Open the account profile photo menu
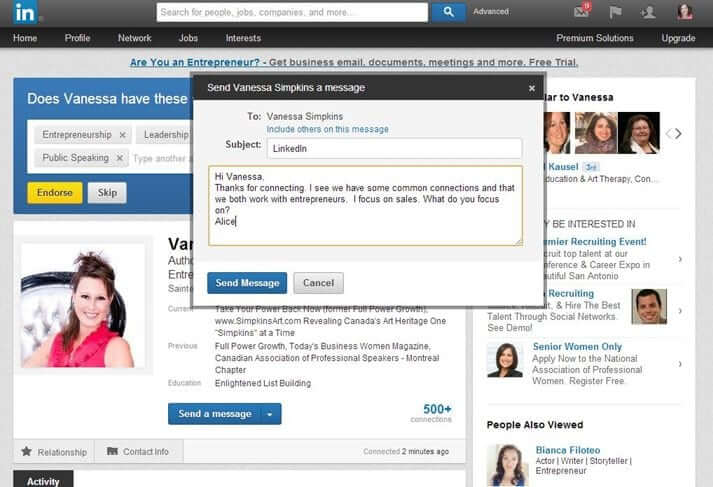The image size is (713, 487). pyautogui.click(x=684, y=12)
